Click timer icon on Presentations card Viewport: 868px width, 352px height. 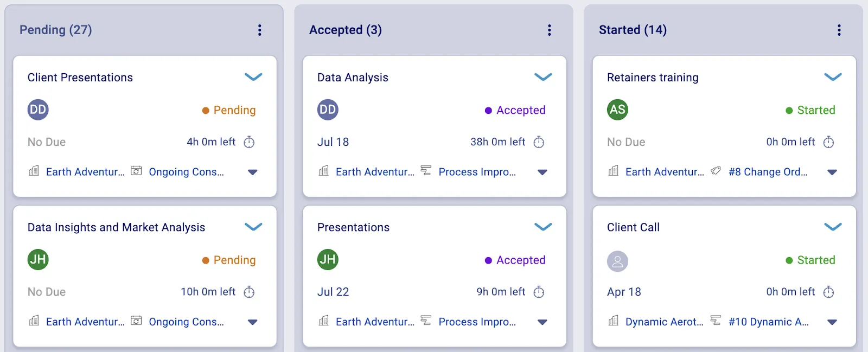click(x=539, y=292)
